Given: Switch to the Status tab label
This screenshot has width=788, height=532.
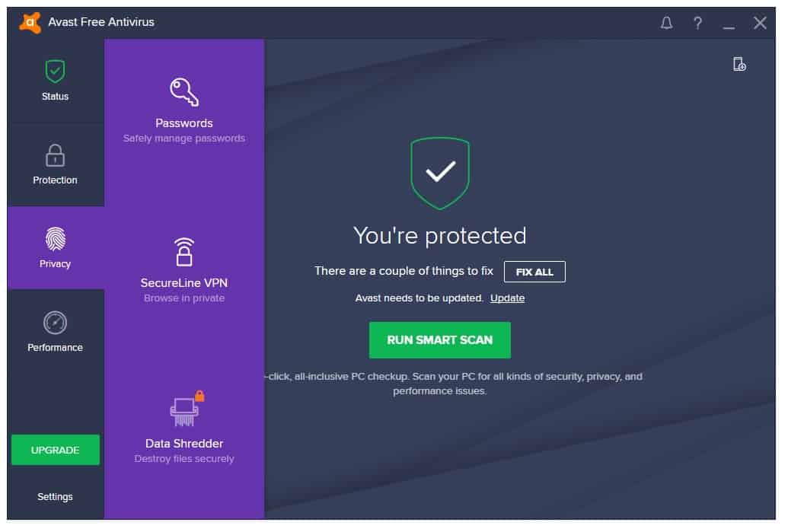Looking at the screenshot, I should click(x=55, y=97).
